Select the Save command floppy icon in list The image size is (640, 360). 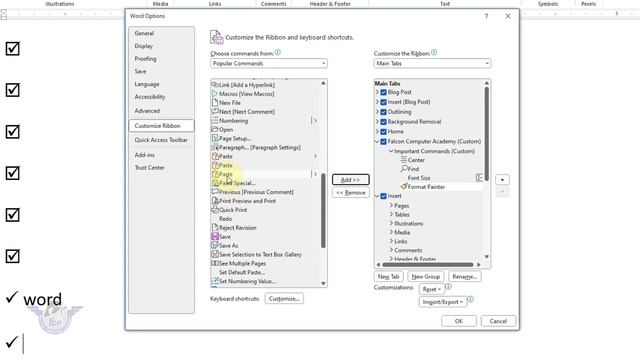coord(215,237)
